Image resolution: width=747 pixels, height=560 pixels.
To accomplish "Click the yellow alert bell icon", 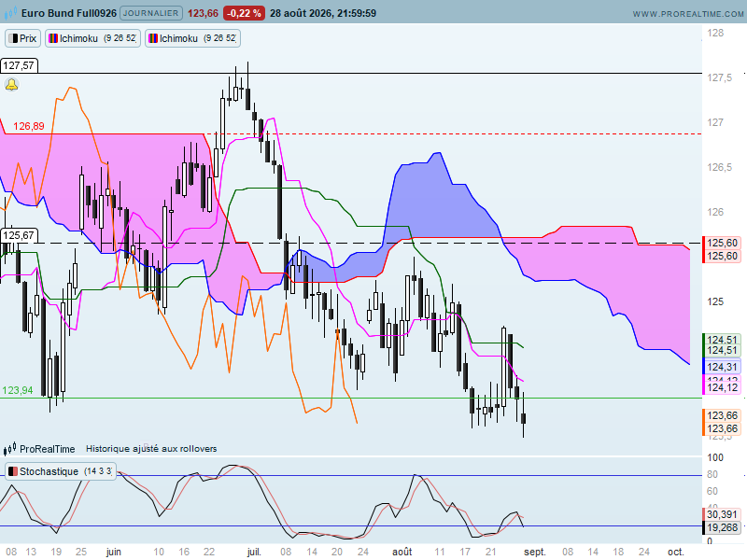I will click(11, 85).
